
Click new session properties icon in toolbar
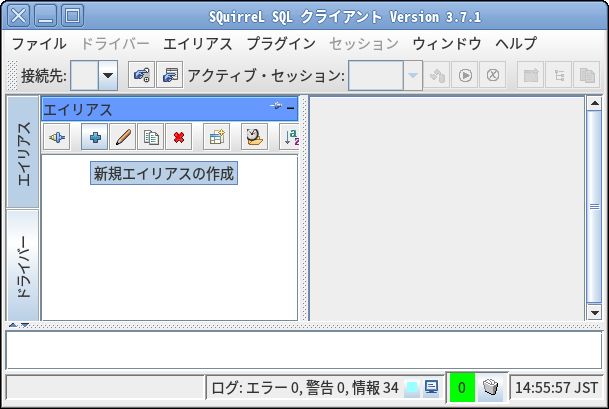[x=170, y=75]
